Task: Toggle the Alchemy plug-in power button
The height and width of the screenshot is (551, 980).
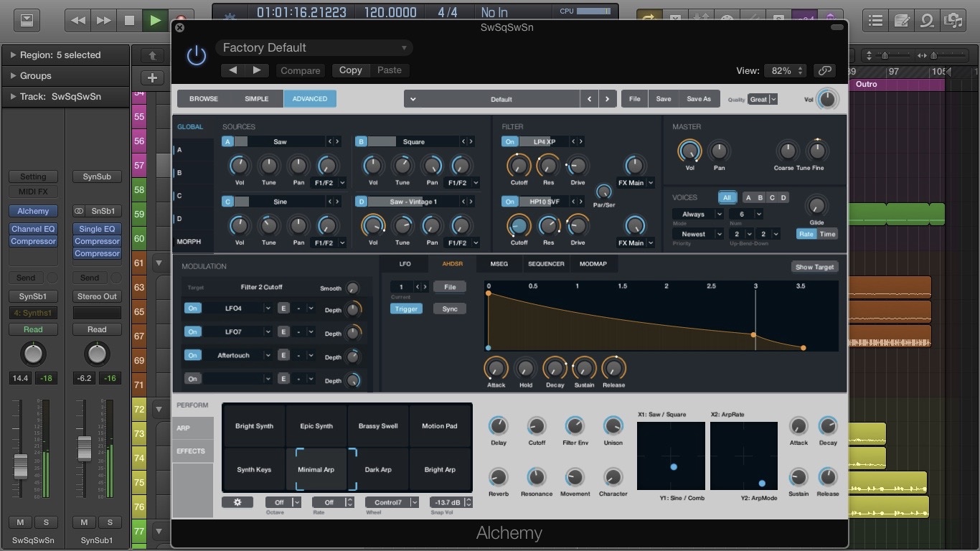Action: pyautogui.click(x=196, y=55)
